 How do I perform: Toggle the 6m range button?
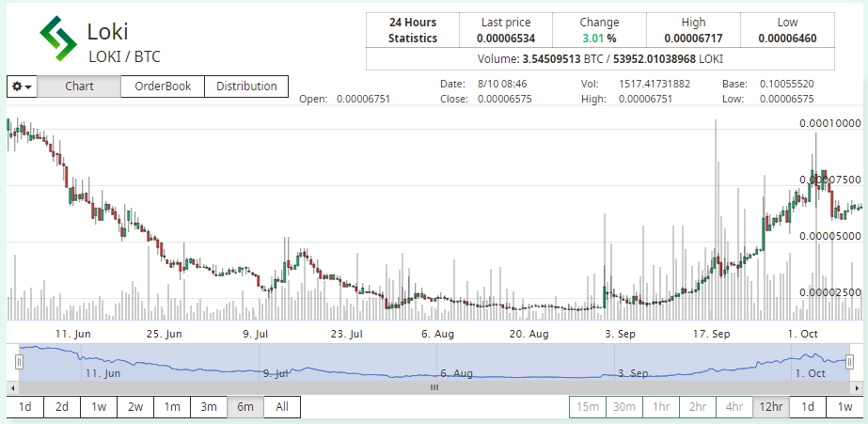(245, 407)
